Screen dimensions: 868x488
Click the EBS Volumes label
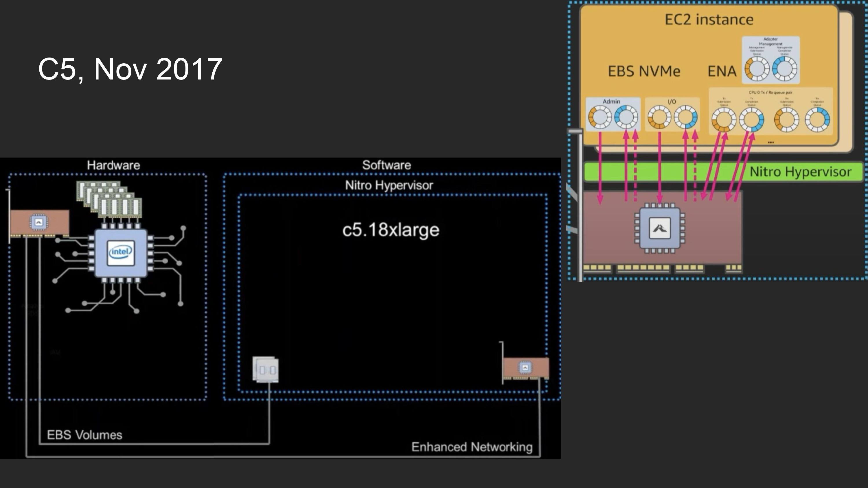[84, 435]
